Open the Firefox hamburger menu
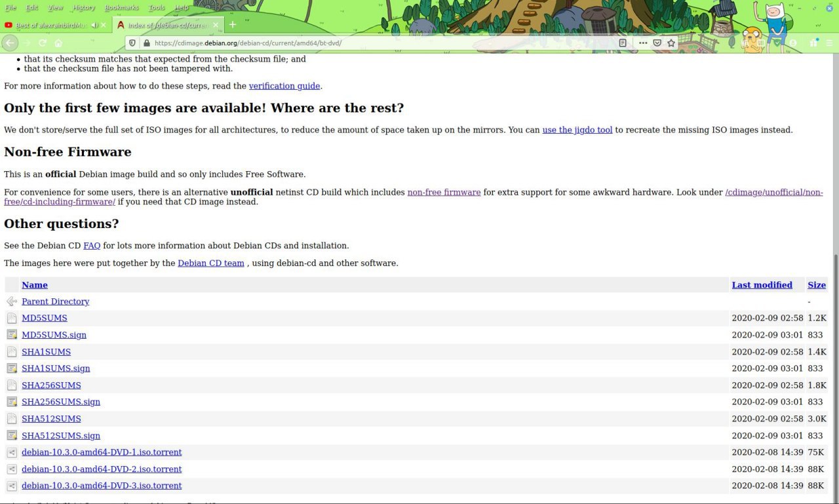Viewport: 839px width, 504px height. pos(829,43)
